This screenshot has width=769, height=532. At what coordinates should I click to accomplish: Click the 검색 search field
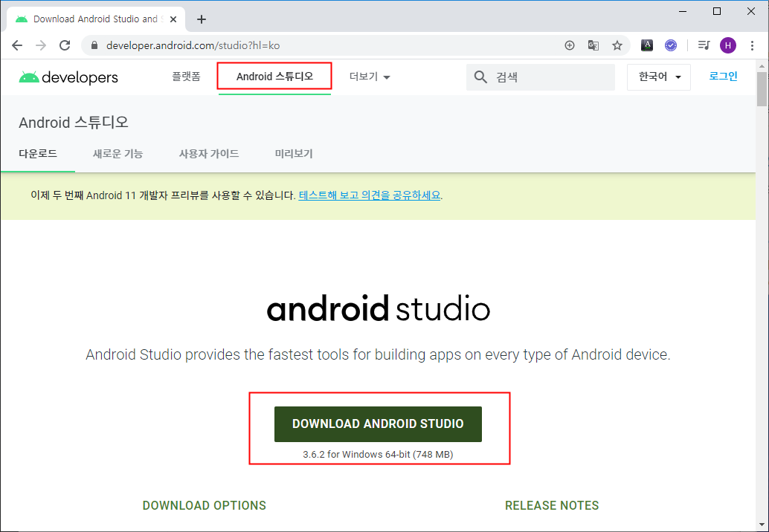tap(541, 77)
